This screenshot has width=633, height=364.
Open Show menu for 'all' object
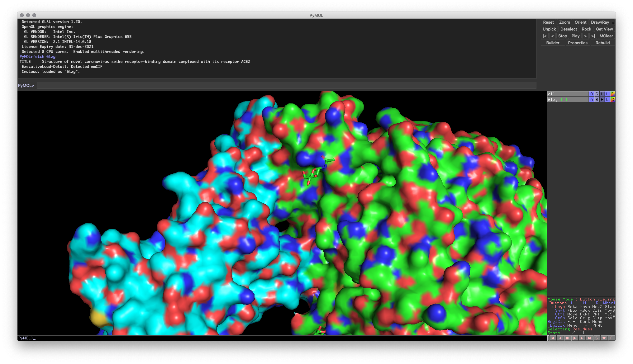(597, 94)
